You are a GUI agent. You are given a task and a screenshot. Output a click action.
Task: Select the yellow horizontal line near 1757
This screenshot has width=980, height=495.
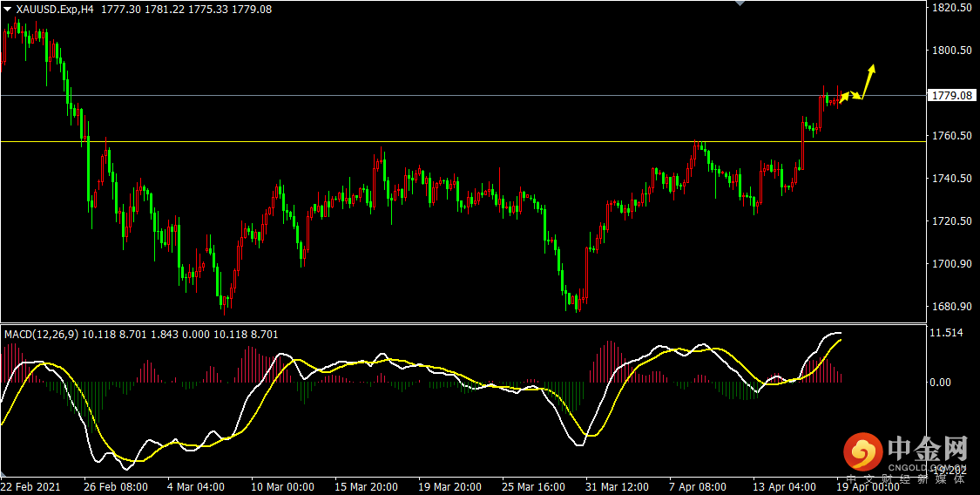point(463,142)
